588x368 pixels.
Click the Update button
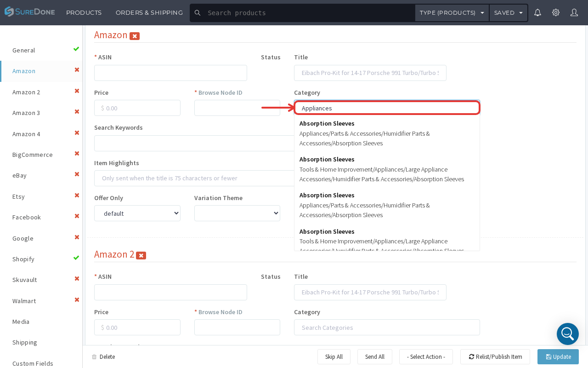558,357
